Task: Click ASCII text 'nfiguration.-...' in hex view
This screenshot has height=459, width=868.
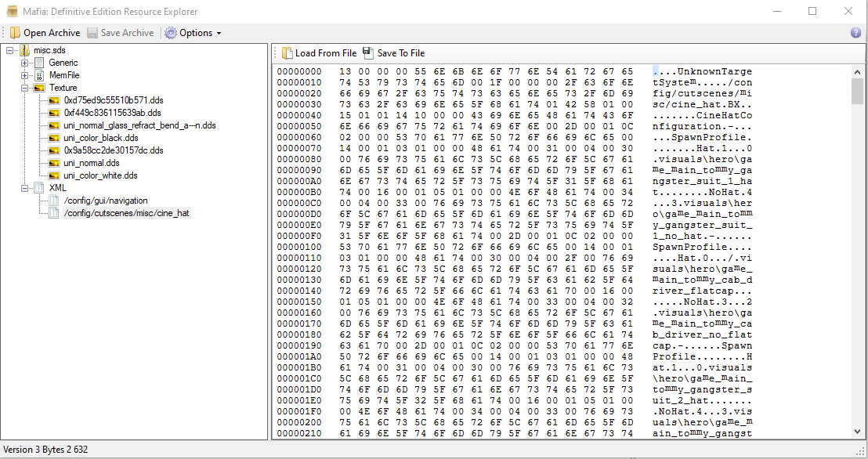Action: click(x=702, y=126)
